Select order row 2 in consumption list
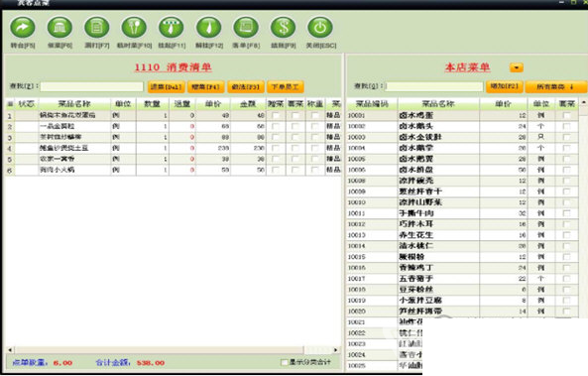Image resolution: width=588 pixels, height=376 pixels. [x=174, y=126]
